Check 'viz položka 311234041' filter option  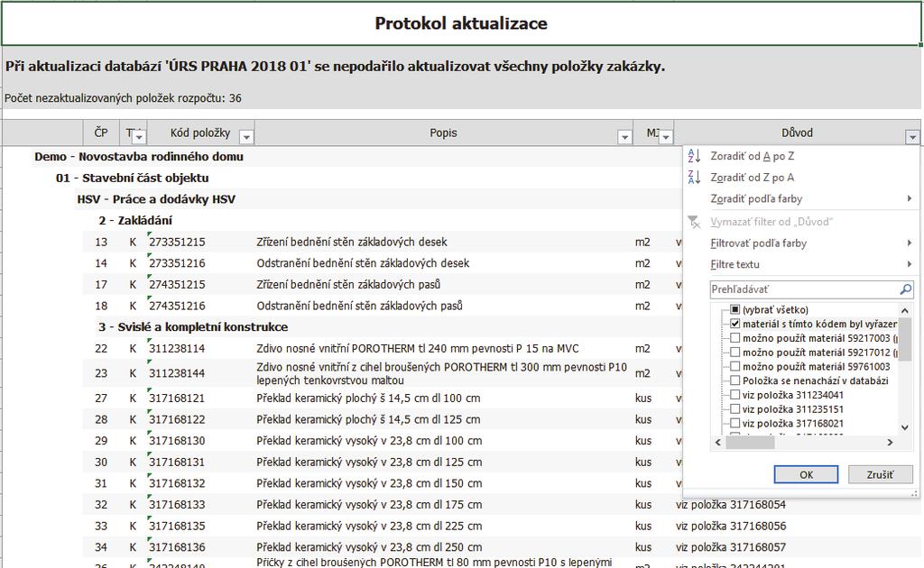(735, 394)
